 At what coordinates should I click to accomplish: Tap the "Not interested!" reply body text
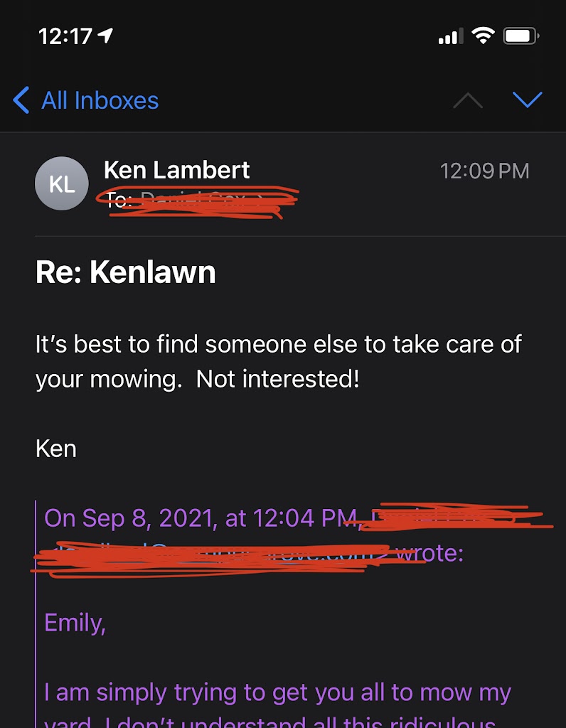tap(277, 379)
